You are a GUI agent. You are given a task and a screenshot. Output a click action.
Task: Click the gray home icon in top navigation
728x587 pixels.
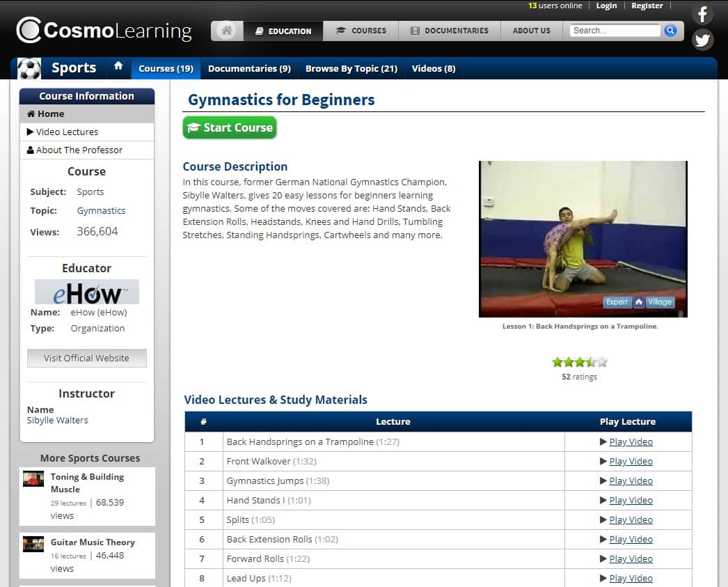(x=227, y=31)
